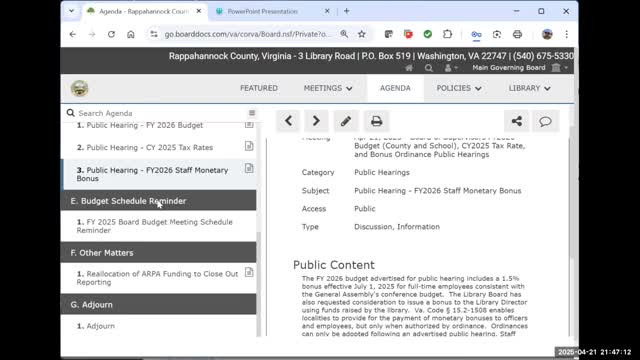Screen dimensions: 640x360
Task: Open the agenda list menu icon
Action: tap(252, 113)
